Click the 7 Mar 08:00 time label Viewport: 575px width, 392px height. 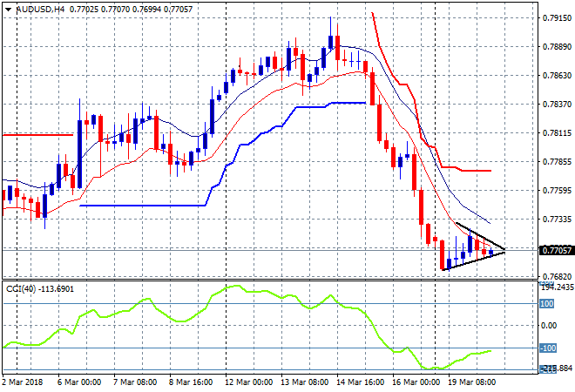135,382
